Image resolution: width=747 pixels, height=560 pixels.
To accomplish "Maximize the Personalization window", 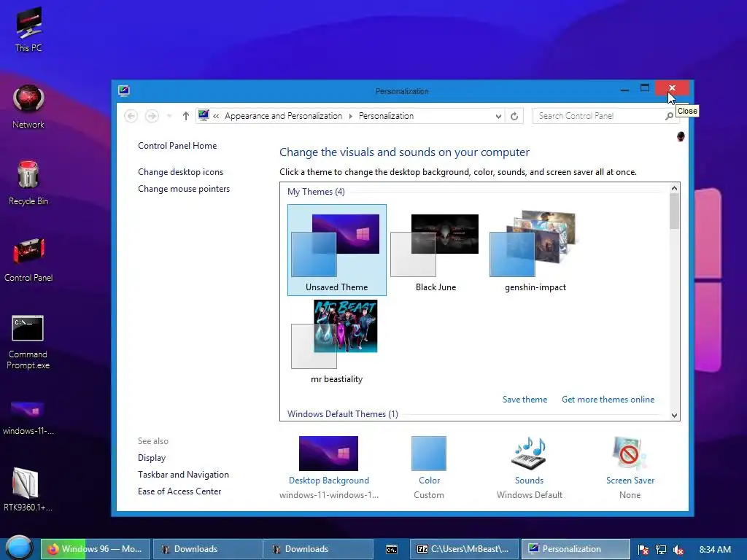I will 645,88.
